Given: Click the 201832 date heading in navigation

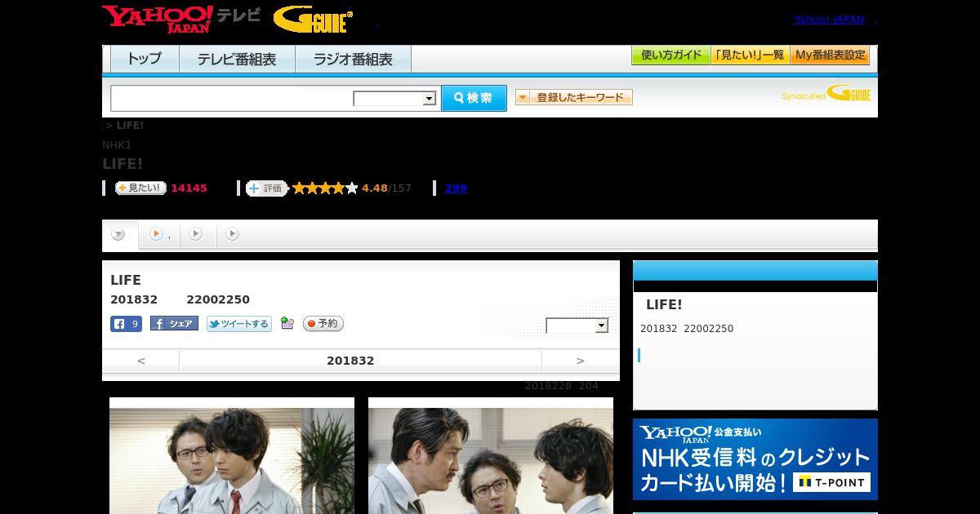Looking at the screenshot, I should click(x=350, y=361).
